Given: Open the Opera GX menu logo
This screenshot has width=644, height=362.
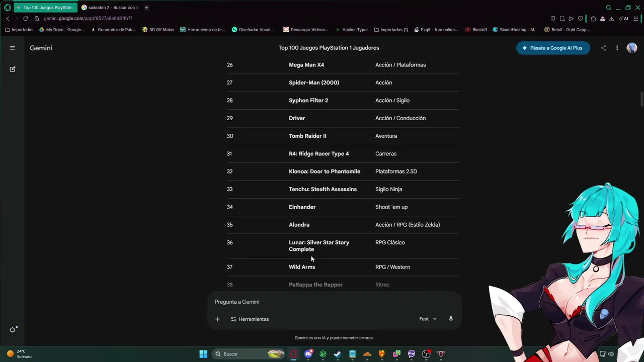Looking at the screenshot, I should pos(8,8).
